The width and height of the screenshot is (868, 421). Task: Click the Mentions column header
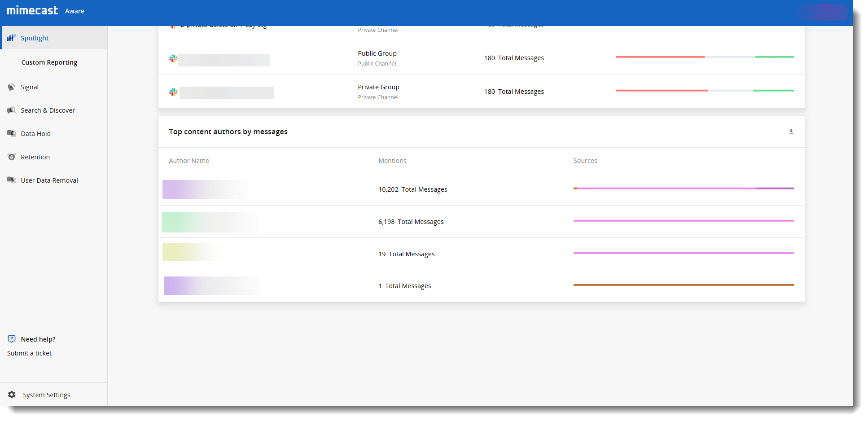pyautogui.click(x=392, y=161)
